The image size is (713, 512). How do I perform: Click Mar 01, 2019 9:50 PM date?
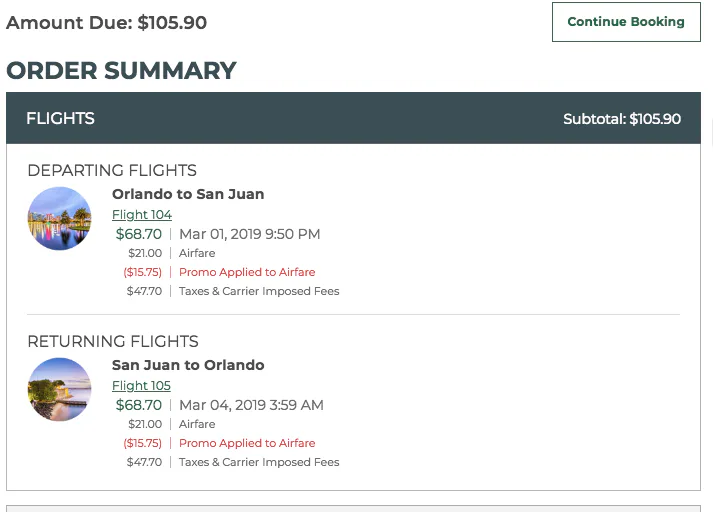pyautogui.click(x=250, y=234)
